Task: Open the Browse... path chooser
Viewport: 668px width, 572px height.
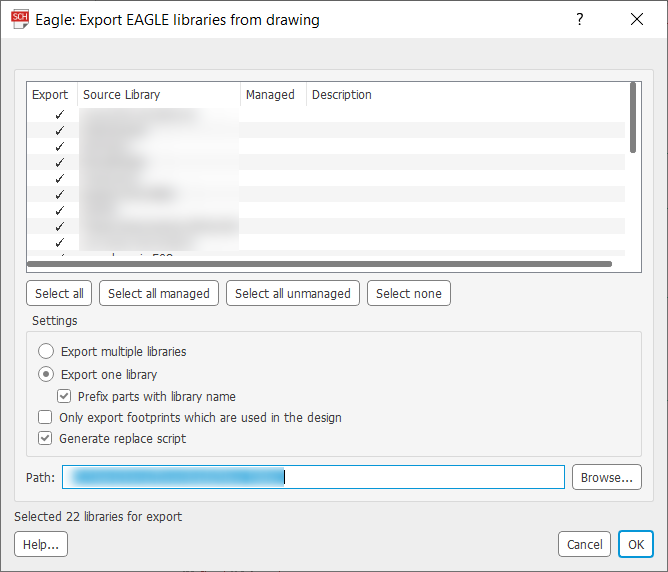Action: (607, 477)
